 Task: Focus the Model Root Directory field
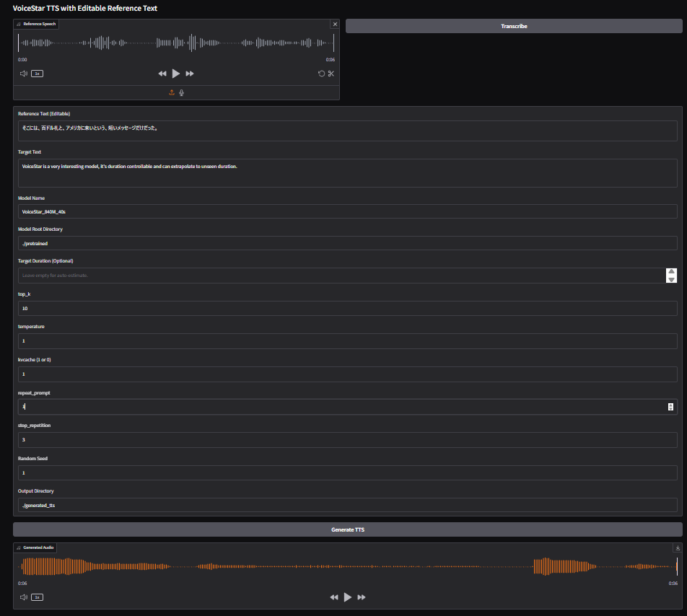(x=347, y=243)
